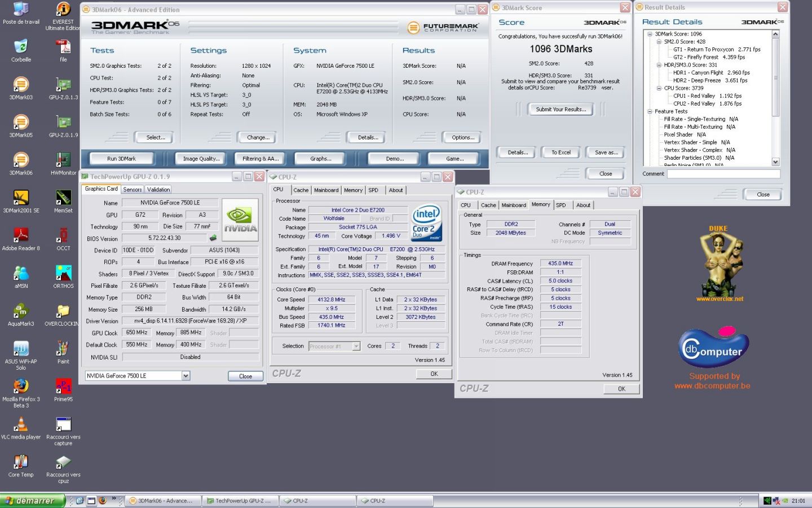Open the Corbeille recycle bin icon
The image size is (812, 508).
click(x=21, y=46)
